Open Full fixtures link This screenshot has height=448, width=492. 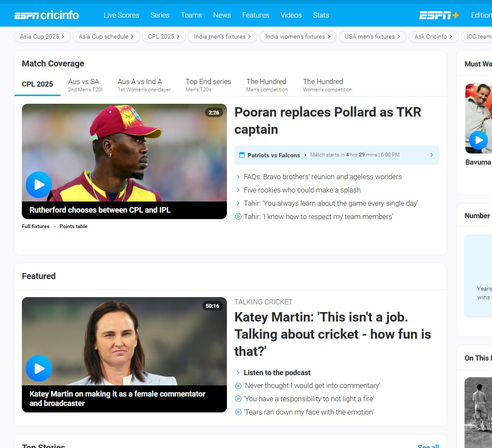click(x=36, y=226)
